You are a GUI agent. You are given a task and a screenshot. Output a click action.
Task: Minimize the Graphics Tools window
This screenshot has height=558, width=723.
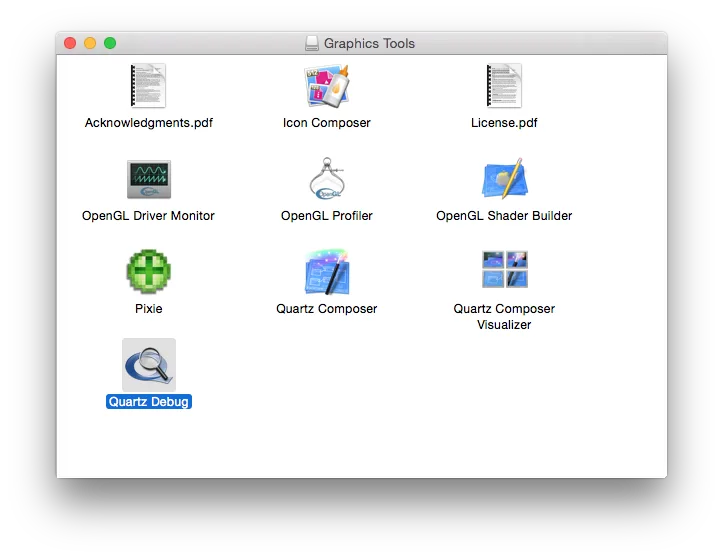[90, 43]
